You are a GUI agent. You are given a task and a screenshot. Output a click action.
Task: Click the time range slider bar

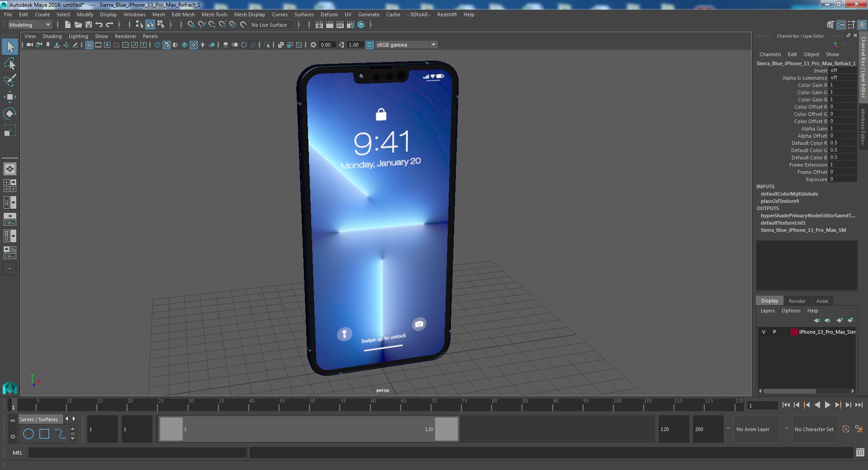point(308,429)
